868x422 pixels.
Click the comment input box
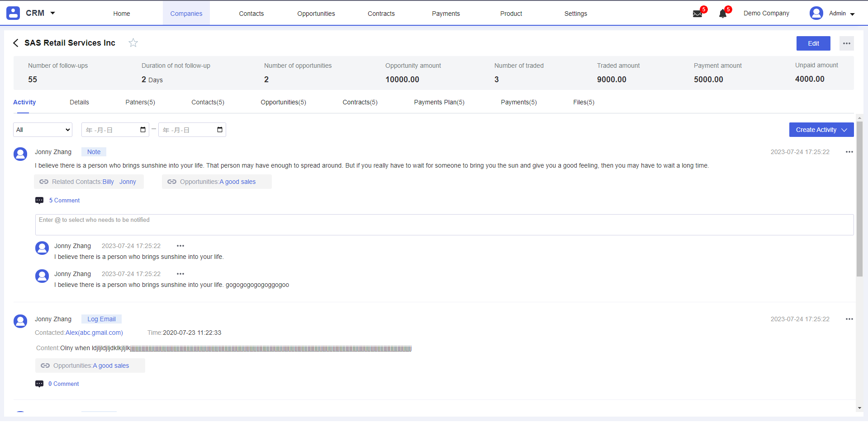(x=444, y=225)
